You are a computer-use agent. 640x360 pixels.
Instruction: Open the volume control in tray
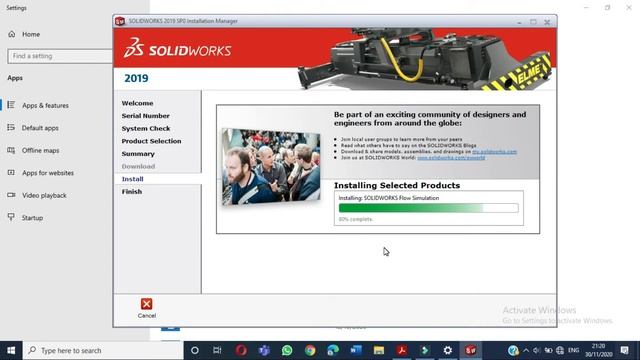(x=537, y=350)
